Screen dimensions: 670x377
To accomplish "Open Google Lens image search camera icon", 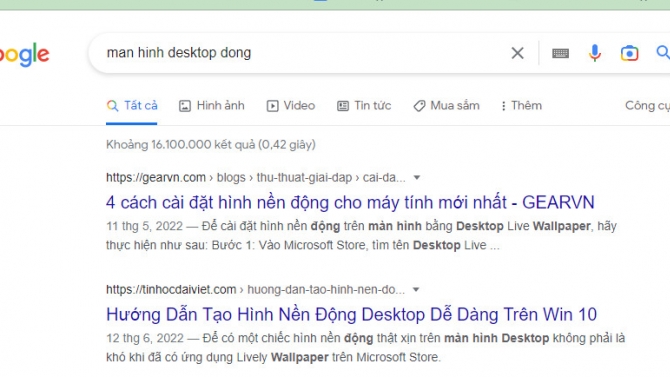I will tap(629, 53).
